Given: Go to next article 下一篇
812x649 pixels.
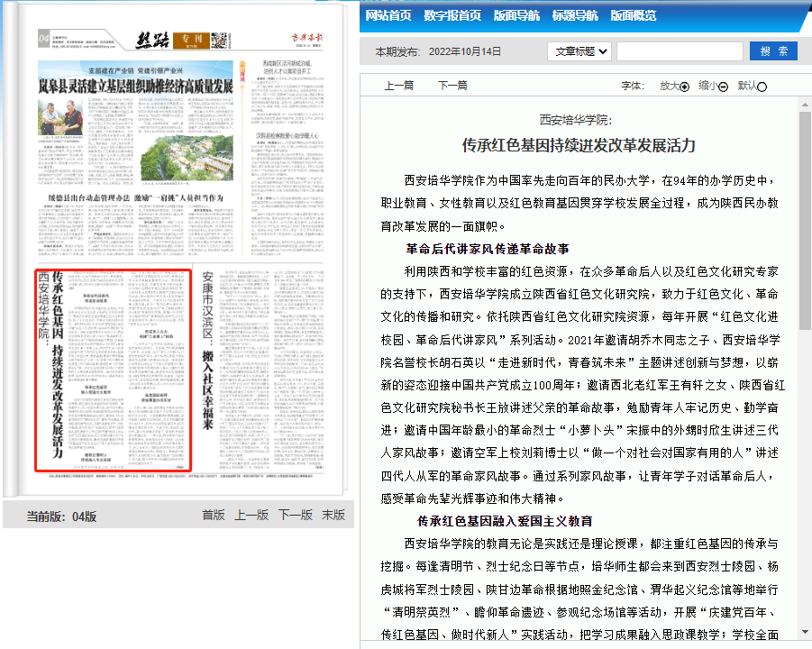Looking at the screenshot, I should click(x=452, y=86).
